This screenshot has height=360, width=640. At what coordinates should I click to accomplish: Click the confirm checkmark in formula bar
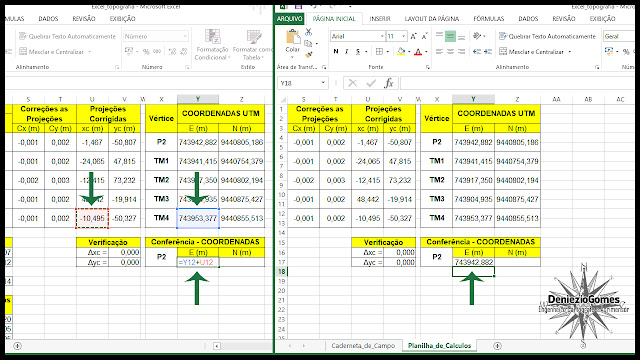[371, 83]
